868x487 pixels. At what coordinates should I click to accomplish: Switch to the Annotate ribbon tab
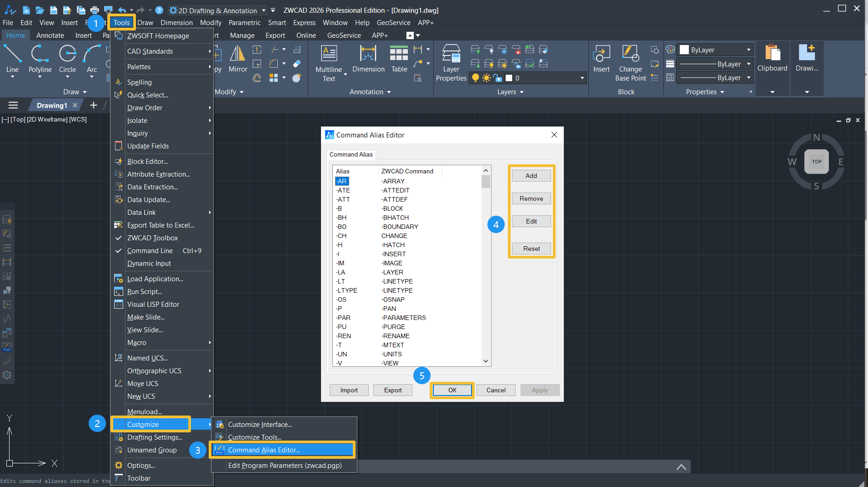click(50, 36)
